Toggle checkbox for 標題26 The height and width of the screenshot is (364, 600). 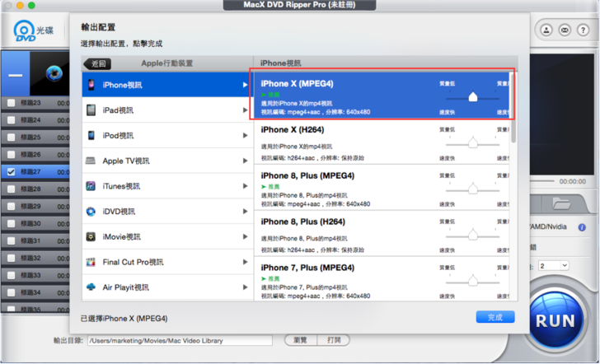(x=11, y=155)
